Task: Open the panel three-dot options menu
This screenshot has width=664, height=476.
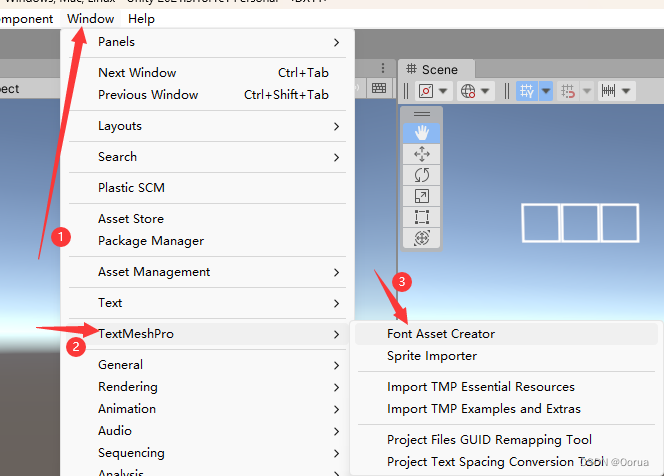Action: (383, 68)
